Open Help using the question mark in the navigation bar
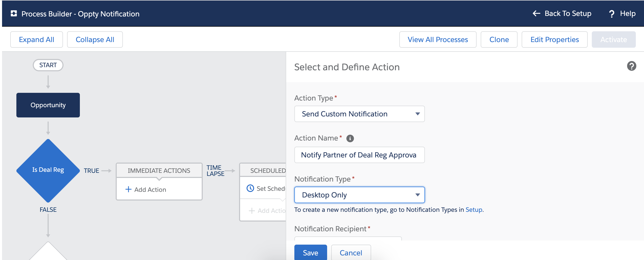644x260 pixels. [x=612, y=14]
